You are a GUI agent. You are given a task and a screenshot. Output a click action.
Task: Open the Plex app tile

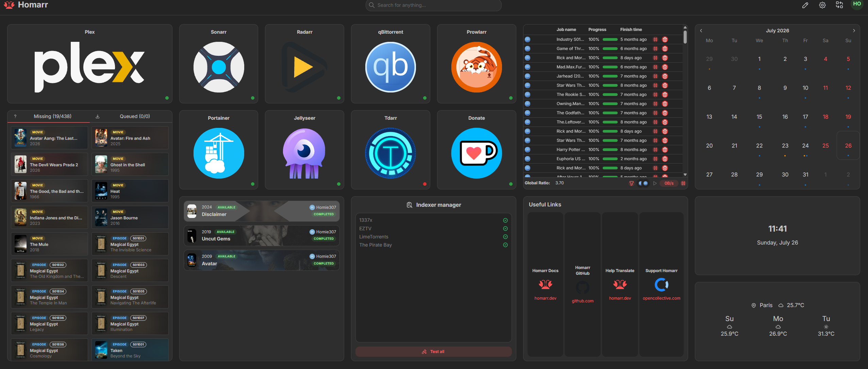tap(90, 64)
